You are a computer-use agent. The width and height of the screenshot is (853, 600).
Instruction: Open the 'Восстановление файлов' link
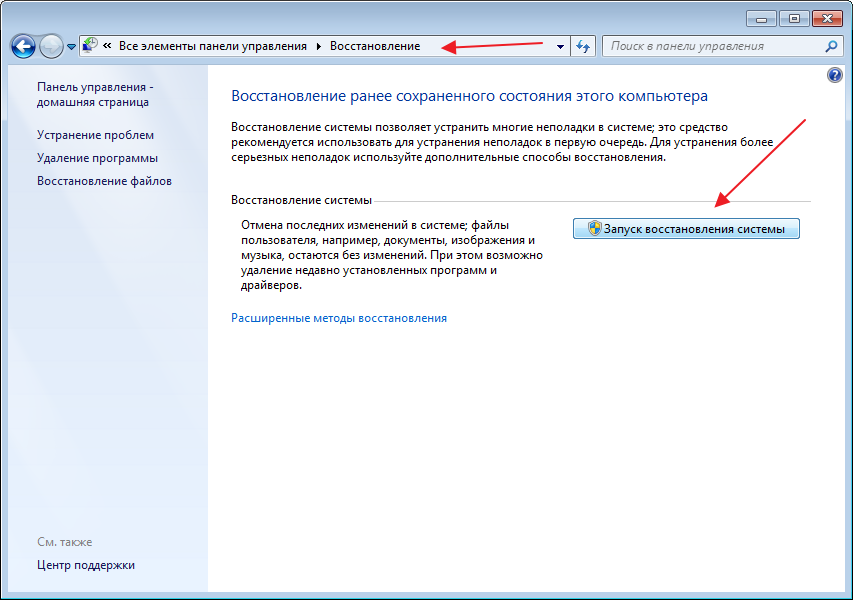(105, 181)
